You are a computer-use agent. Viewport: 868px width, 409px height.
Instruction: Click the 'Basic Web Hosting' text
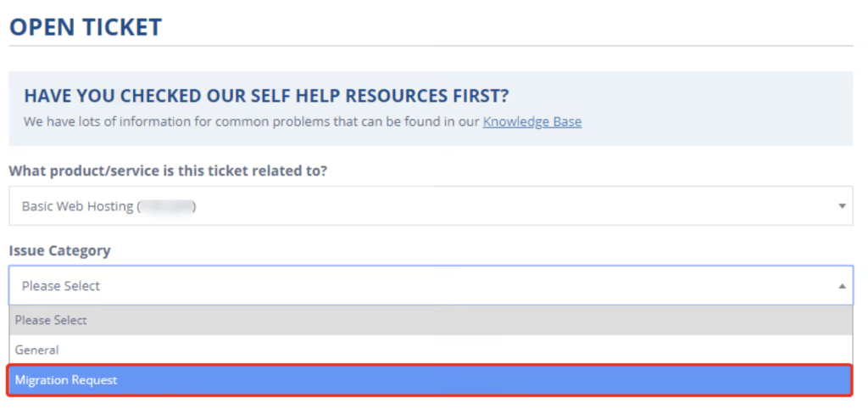point(76,206)
